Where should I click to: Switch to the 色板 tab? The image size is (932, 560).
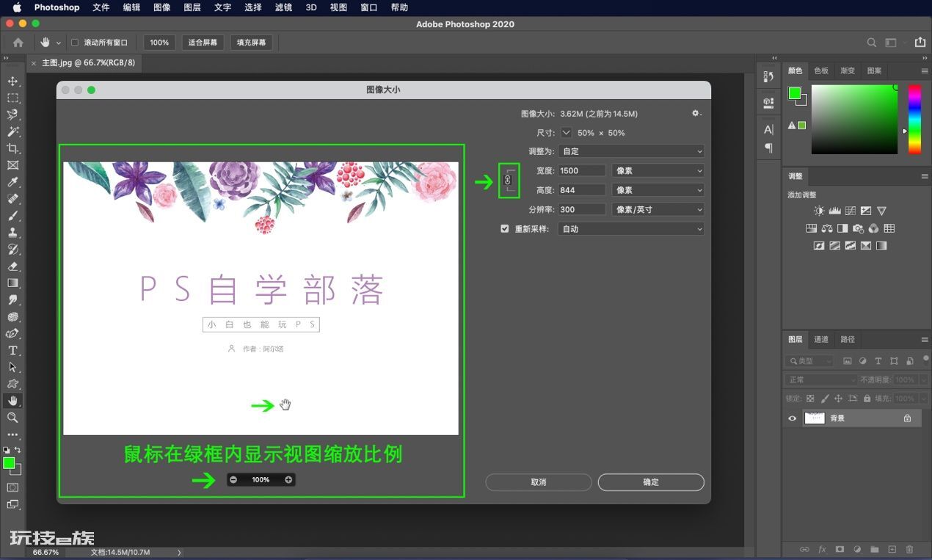(x=821, y=70)
